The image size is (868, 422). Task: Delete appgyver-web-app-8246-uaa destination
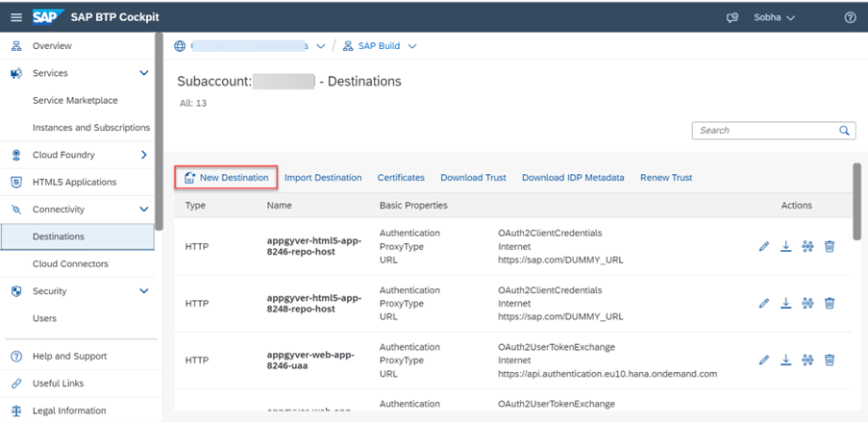[830, 360]
